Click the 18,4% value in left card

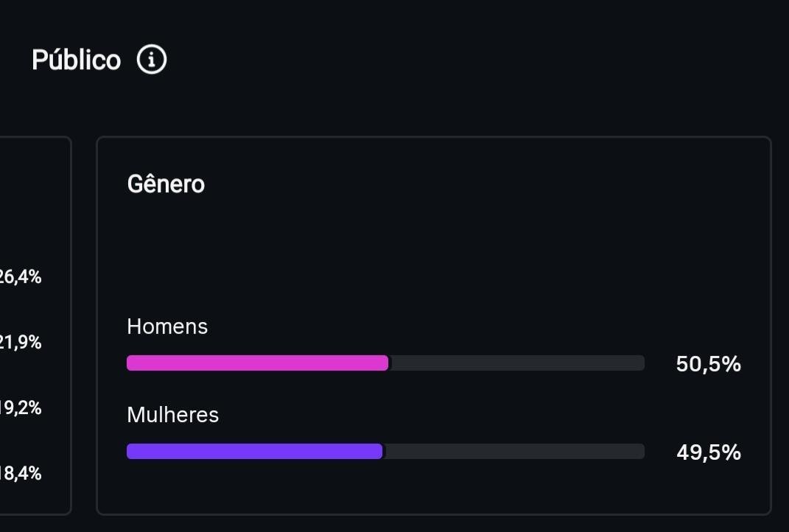tap(21, 473)
